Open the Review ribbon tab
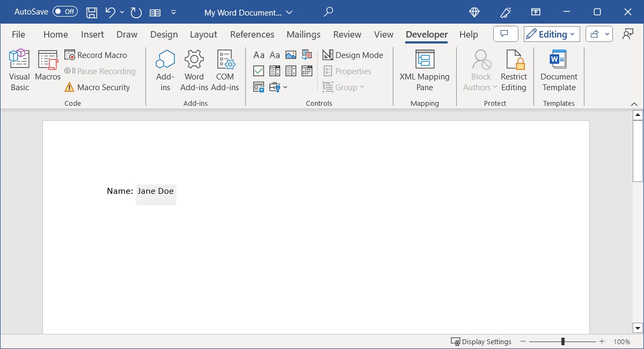 (x=347, y=34)
